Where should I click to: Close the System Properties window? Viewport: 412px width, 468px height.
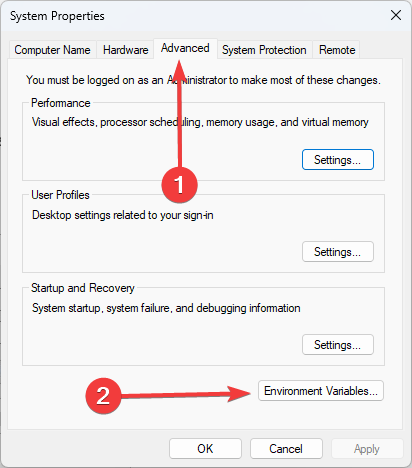396,15
